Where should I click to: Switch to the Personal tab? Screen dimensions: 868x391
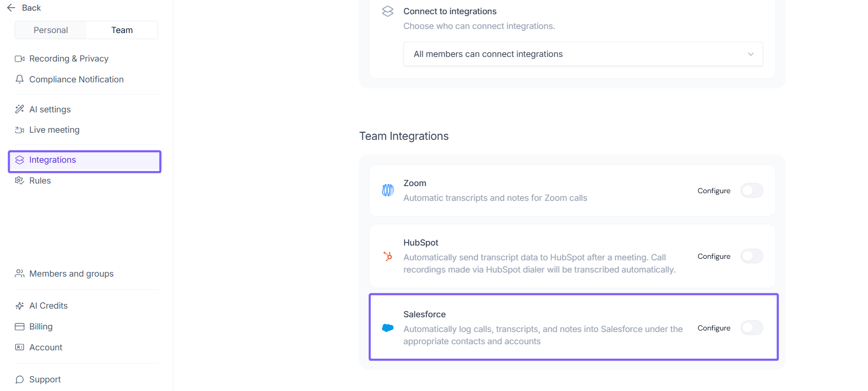[51, 30]
